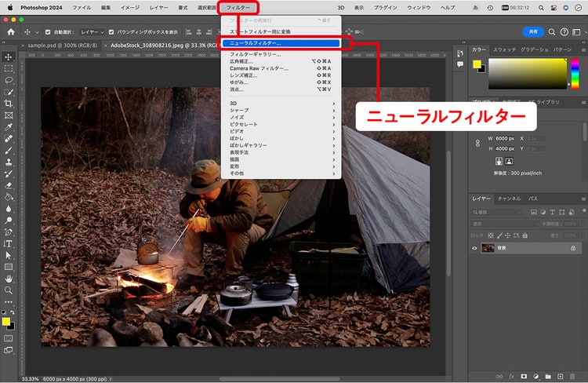
Task: Select the Lasso tool
Action: (x=9, y=80)
